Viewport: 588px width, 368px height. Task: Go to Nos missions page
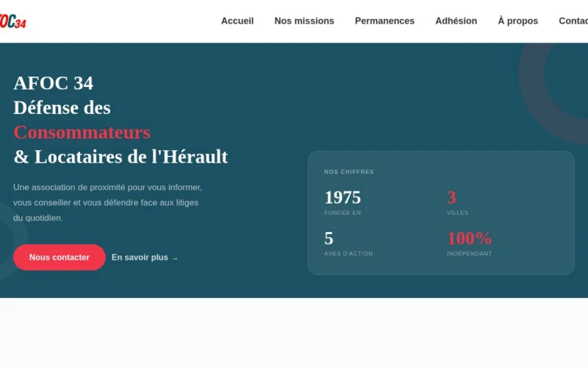pyautogui.click(x=304, y=21)
